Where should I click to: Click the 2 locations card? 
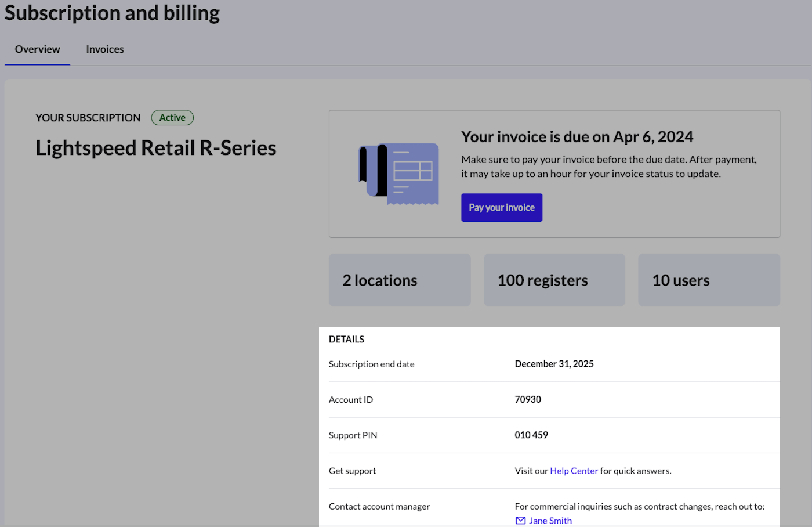point(400,280)
